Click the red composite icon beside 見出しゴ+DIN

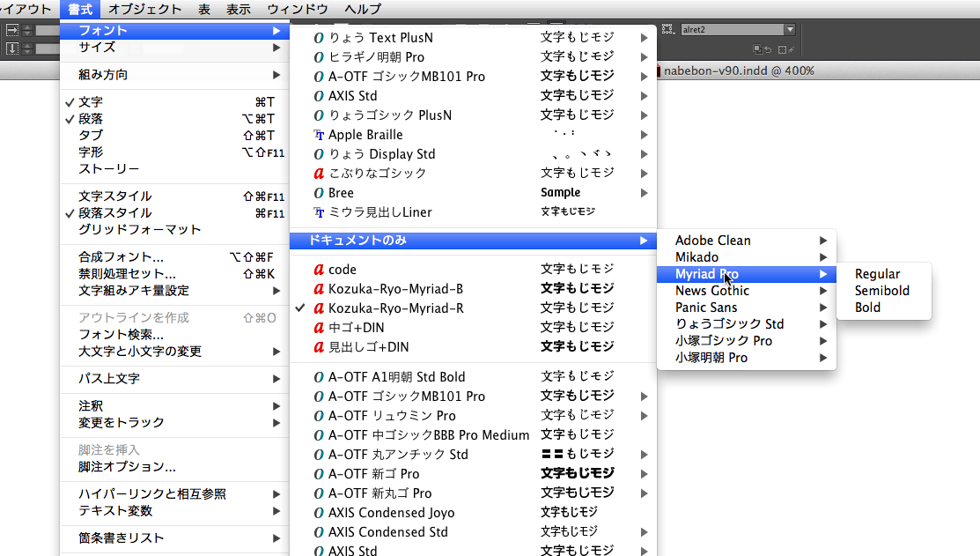319,347
